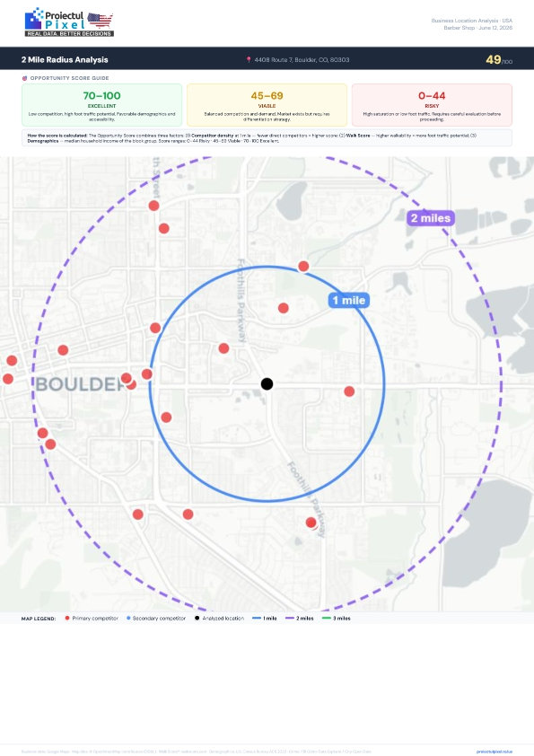Click the Proiectul Pixel logo
Viewport: 534px width, 756px height.
69,22
